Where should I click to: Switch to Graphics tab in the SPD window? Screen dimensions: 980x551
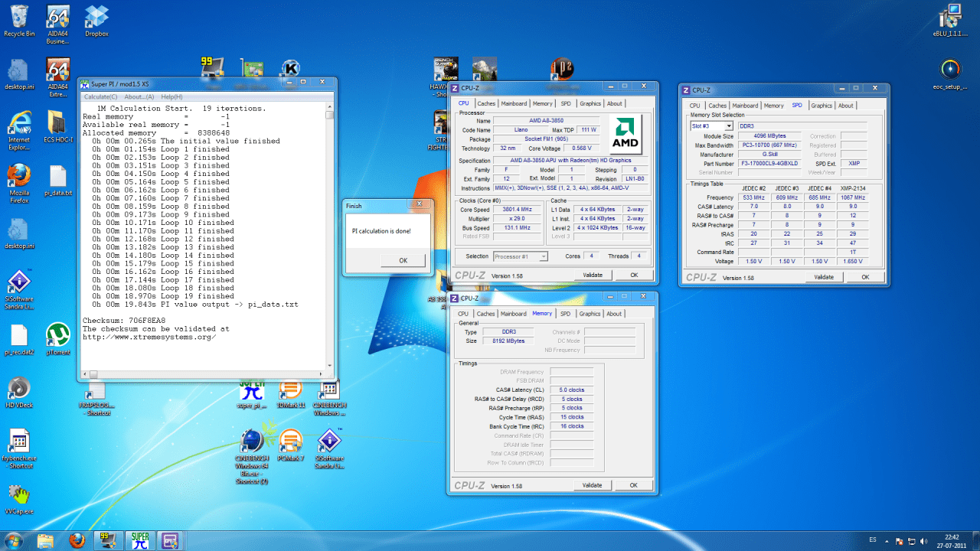(x=822, y=106)
